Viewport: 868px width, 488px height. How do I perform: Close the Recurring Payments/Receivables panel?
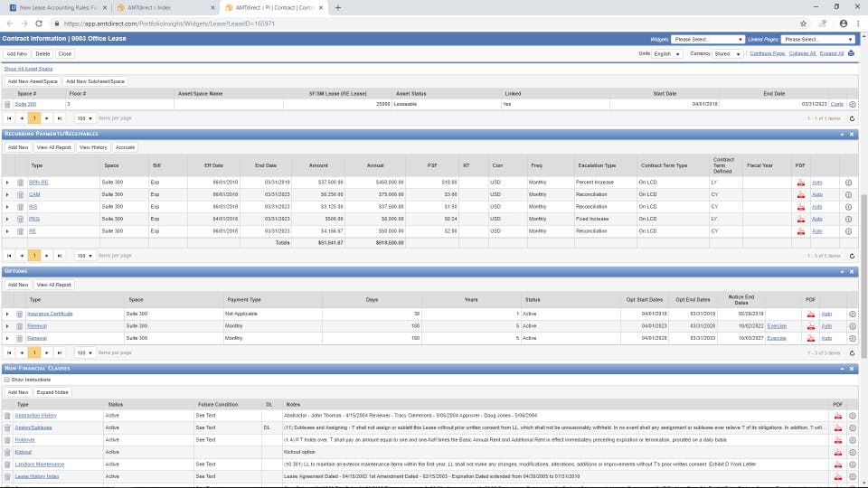click(852, 134)
